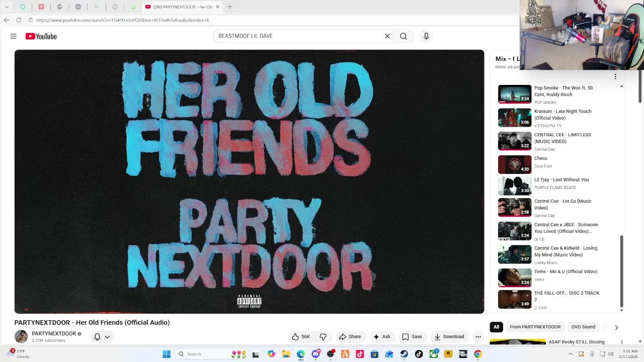Switch to the red lightning browser tab

click(x=41, y=7)
